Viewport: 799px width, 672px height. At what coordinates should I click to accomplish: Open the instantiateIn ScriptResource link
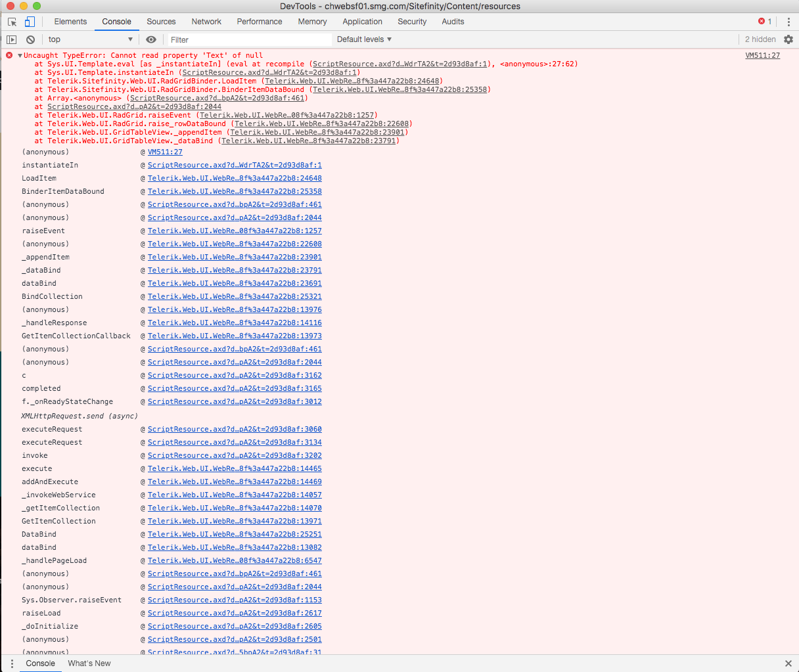pos(235,166)
